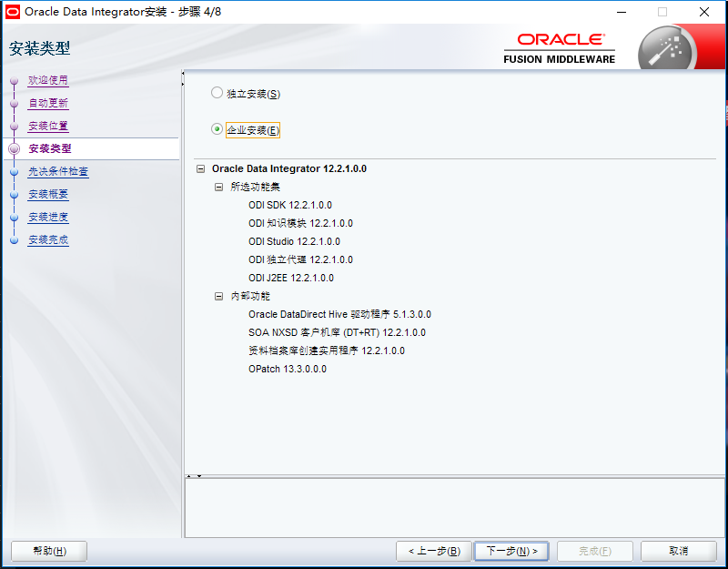
Task: Click the 自动更新 step bullet icon
Action: pyautogui.click(x=15, y=104)
